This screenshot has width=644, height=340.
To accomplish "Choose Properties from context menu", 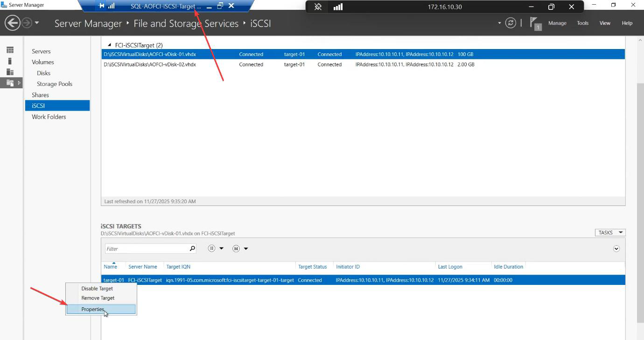I will tap(101, 309).
